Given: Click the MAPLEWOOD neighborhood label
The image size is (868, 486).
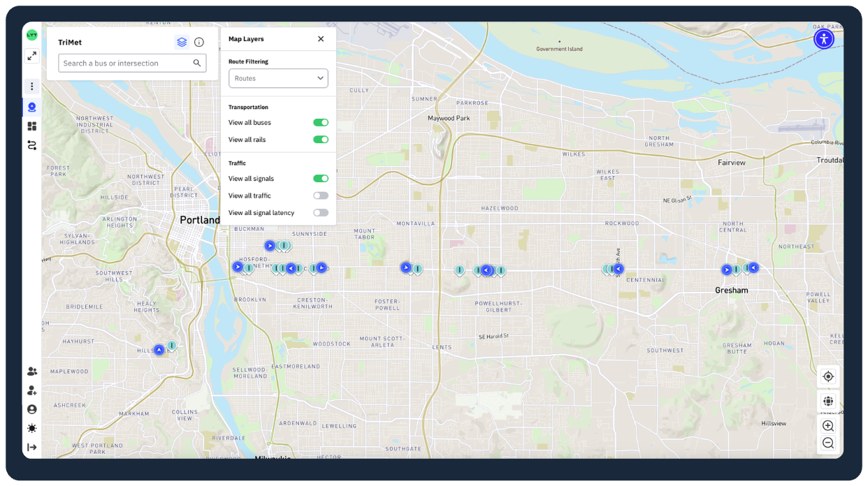Looking at the screenshot, I should [x=69, y=371].
